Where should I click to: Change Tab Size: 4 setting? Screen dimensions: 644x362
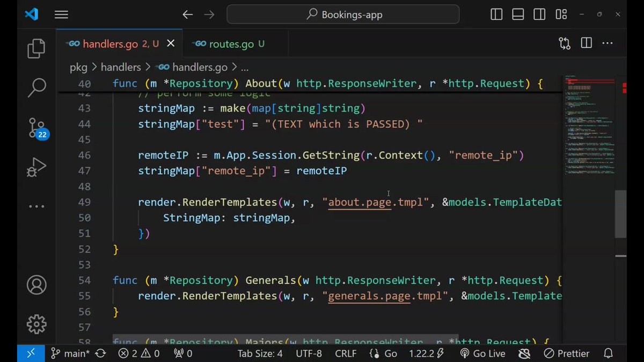pyautogui.click(x=260, y=353)
